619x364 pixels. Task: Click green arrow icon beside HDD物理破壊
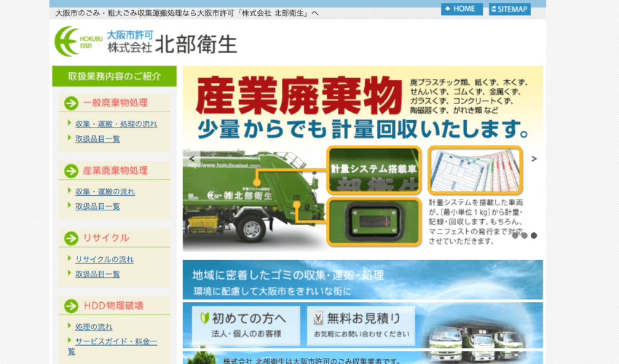(71, 306)
